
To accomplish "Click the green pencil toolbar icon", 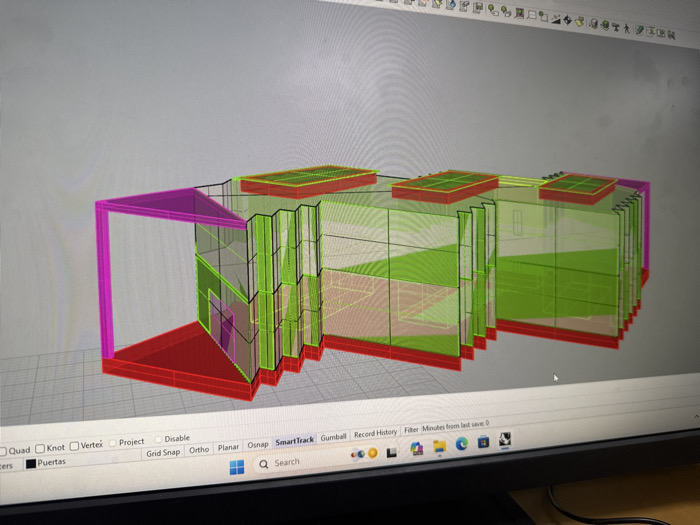I will coord(640,30).
